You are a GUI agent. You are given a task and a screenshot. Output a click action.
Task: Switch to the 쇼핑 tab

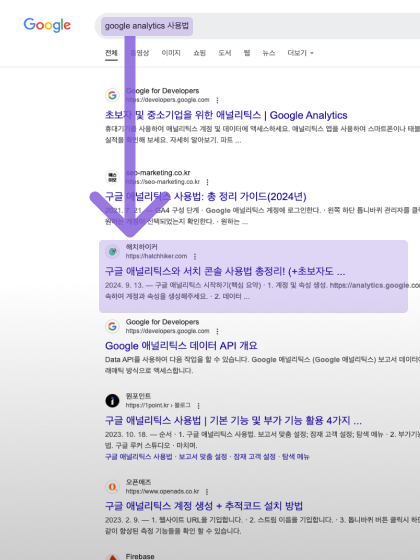coord(199,53)
